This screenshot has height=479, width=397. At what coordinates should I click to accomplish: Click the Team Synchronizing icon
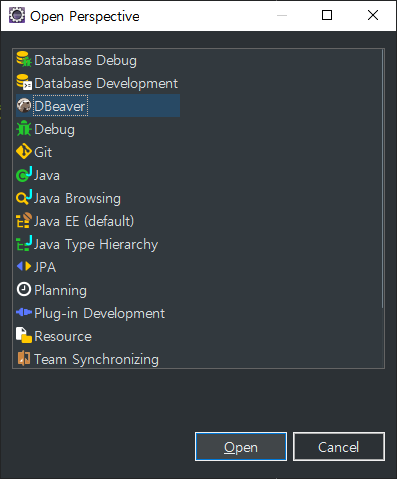click(x=24, y=358)
